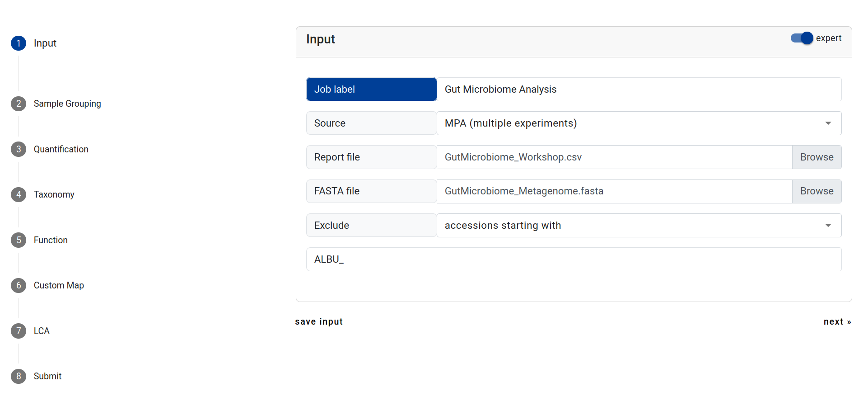
Task: Proceed with the next » link
Action: coord(837,321)
